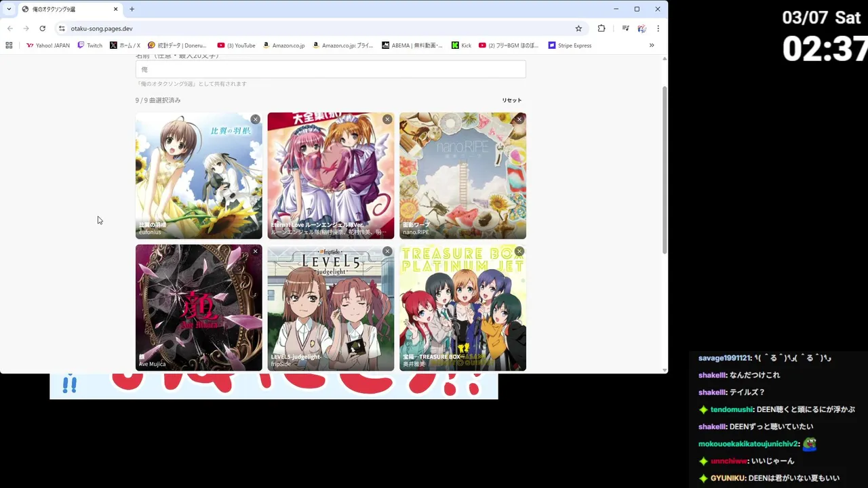Close the 俺のオタクソング9選 browser tab
868x488 pixels.
coord(115,9)
